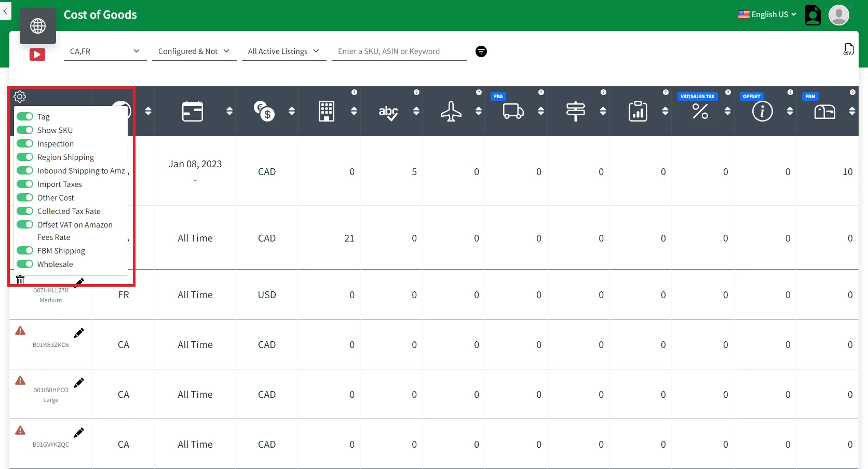Click the Cost of Goods page title

click(100, 15)
